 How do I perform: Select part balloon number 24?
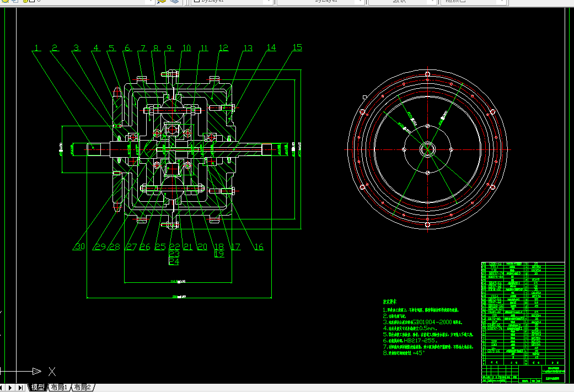tap(174, 261)
